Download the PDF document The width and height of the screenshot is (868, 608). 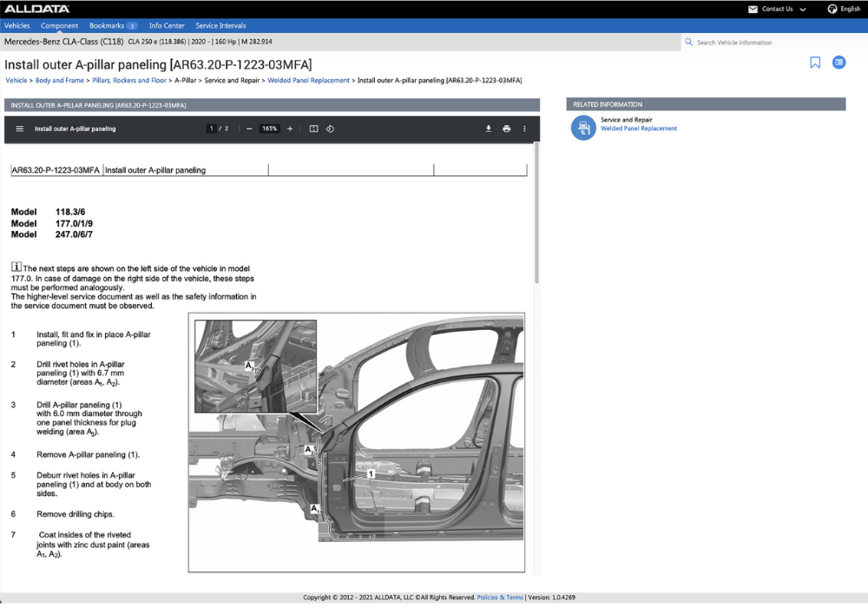click(488, 129)
